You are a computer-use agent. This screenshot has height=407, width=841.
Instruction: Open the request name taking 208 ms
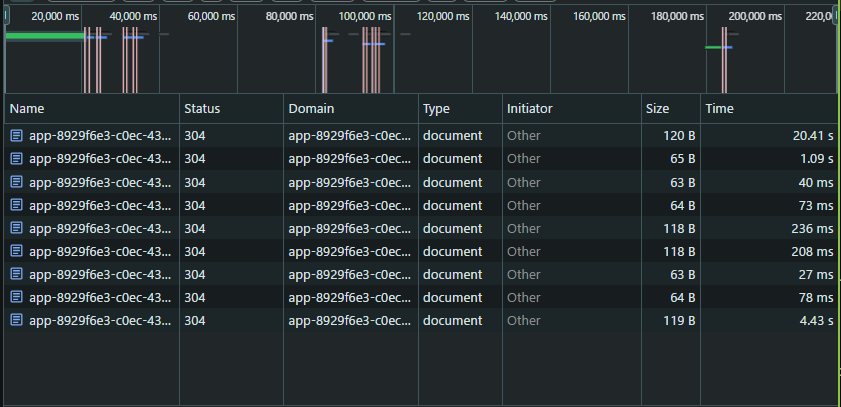100,251
